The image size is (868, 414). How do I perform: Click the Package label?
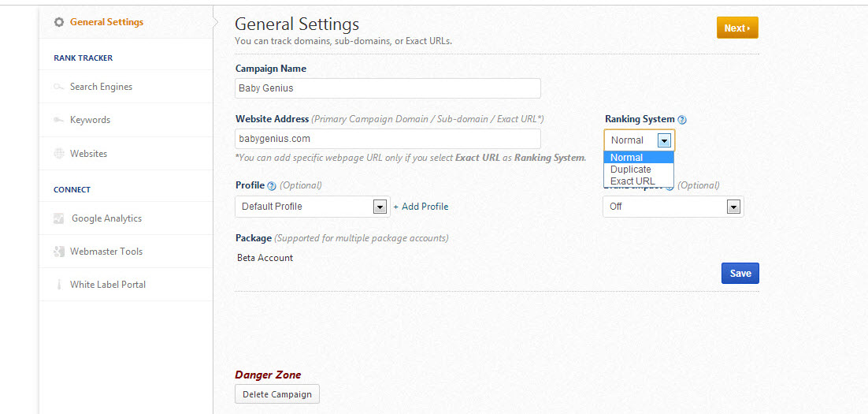(x=254, y=238)
